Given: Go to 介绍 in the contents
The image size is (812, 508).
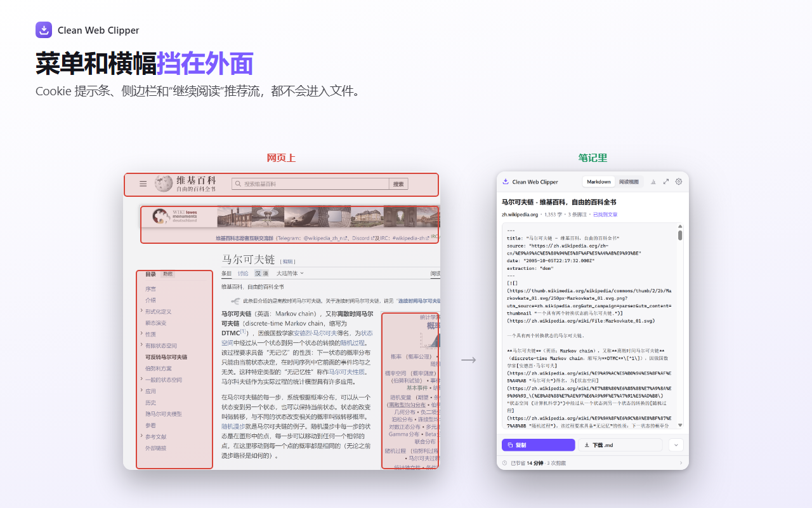Looking at the screenshot, I should pos(150,300).
